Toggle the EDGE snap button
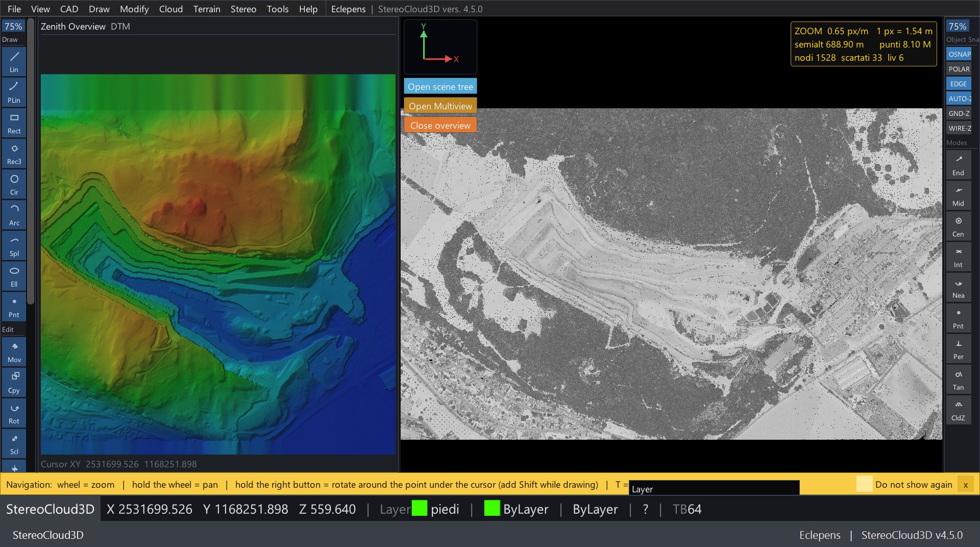 (959, 84)
